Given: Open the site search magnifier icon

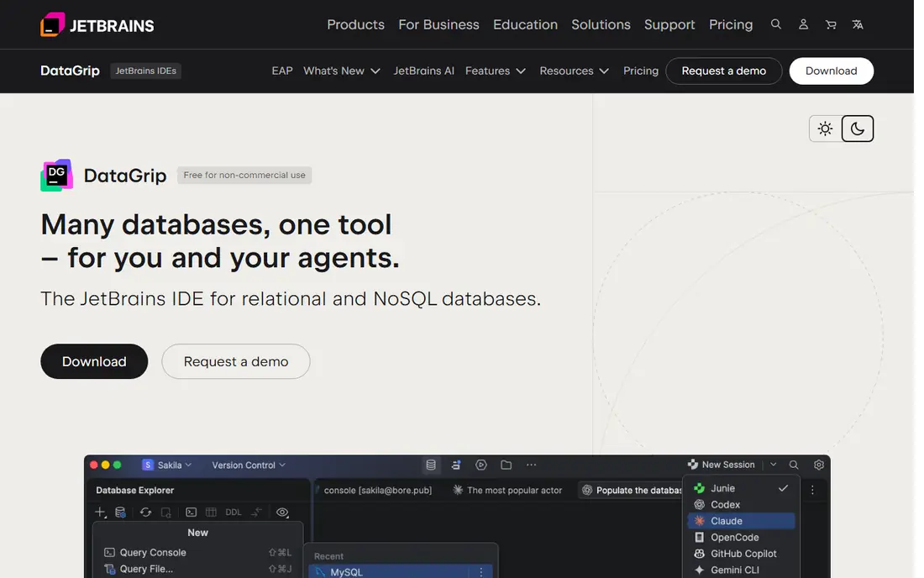Looking at the screenshot, I should coord(776,24).
